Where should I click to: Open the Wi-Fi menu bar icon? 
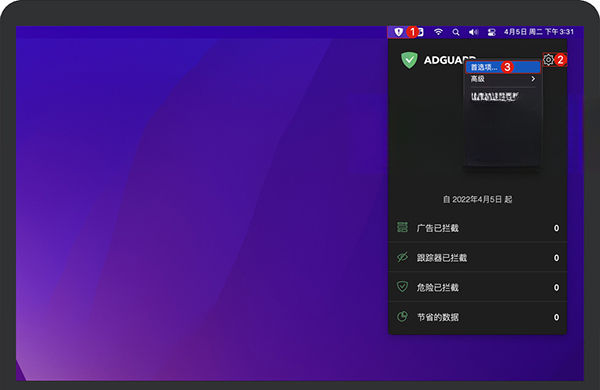click(438, 32)
